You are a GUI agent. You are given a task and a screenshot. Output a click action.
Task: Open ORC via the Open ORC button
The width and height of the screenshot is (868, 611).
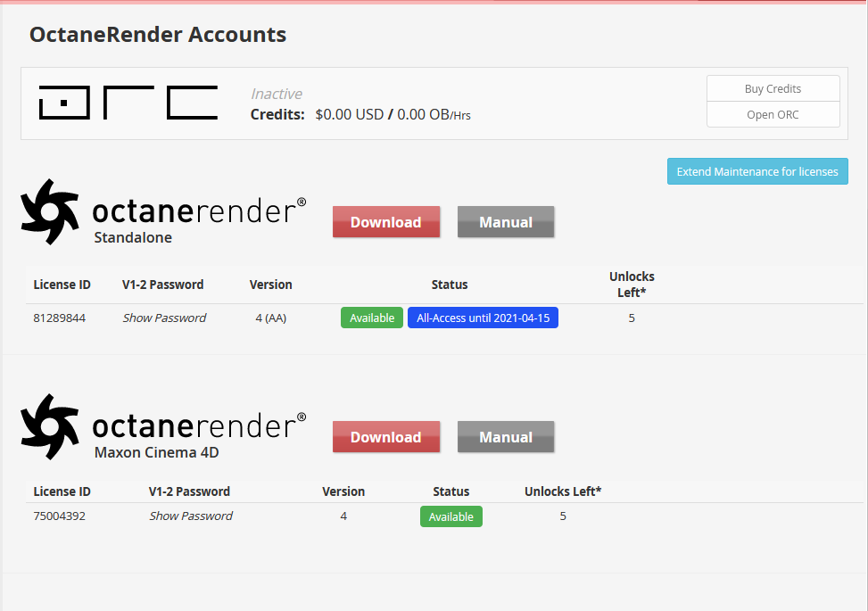[773, 114]
